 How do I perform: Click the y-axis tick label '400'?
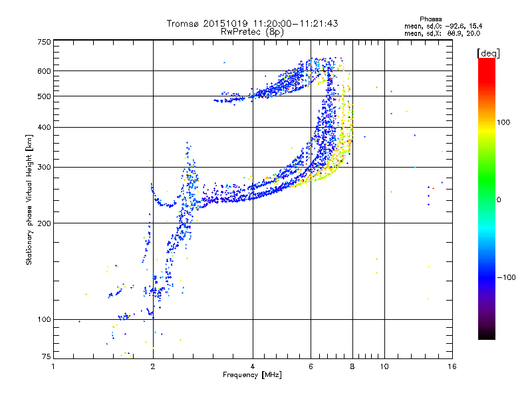(44, 128)
